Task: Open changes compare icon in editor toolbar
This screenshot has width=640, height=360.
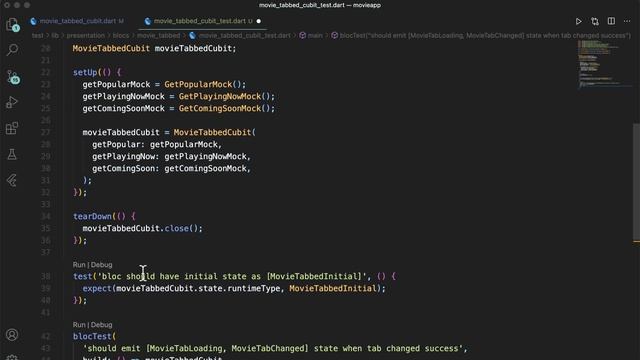Action: point(595,21)
